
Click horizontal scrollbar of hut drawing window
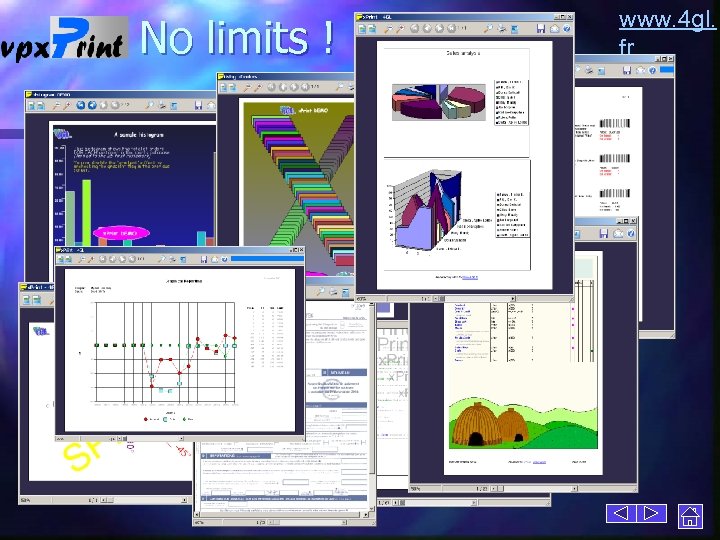click(x=534, y=489)
